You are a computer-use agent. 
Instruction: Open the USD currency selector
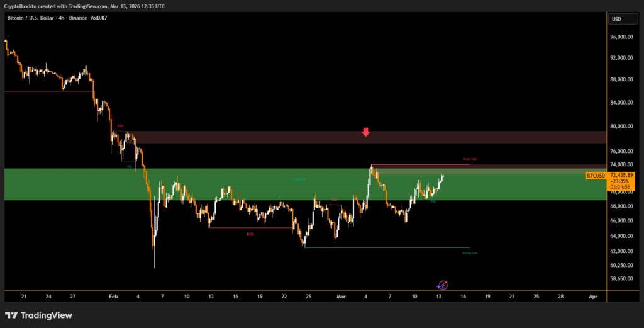(x=616, y=19)
